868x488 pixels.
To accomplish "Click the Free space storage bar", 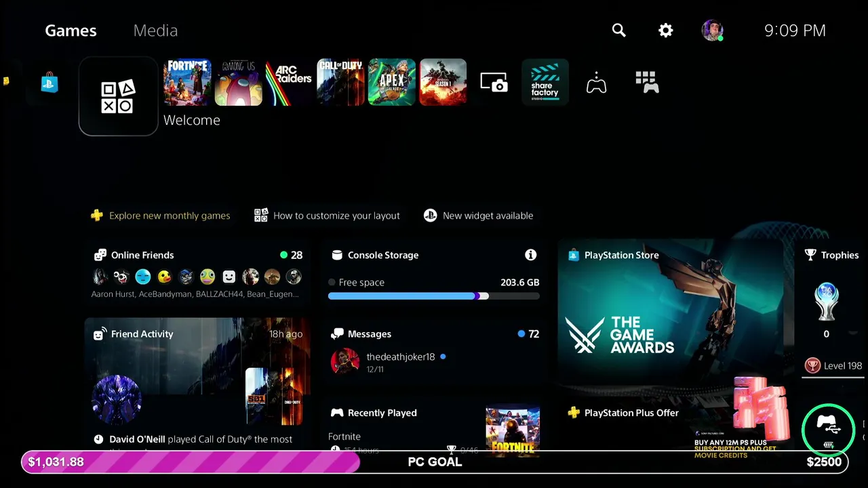I will point(434,296).
